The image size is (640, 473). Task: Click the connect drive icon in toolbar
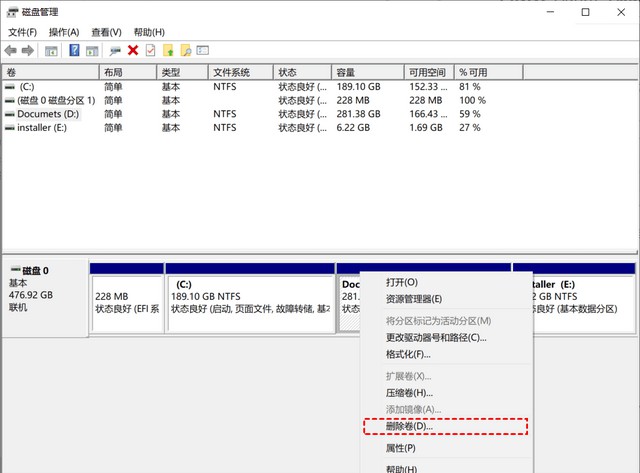tap(116, 50)
